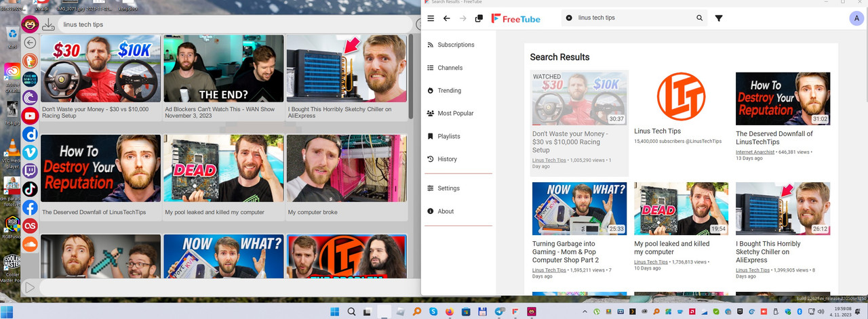Open 'My computer broke' thumbnail in left app
The image size is (868, 319).
coord(347,168)
